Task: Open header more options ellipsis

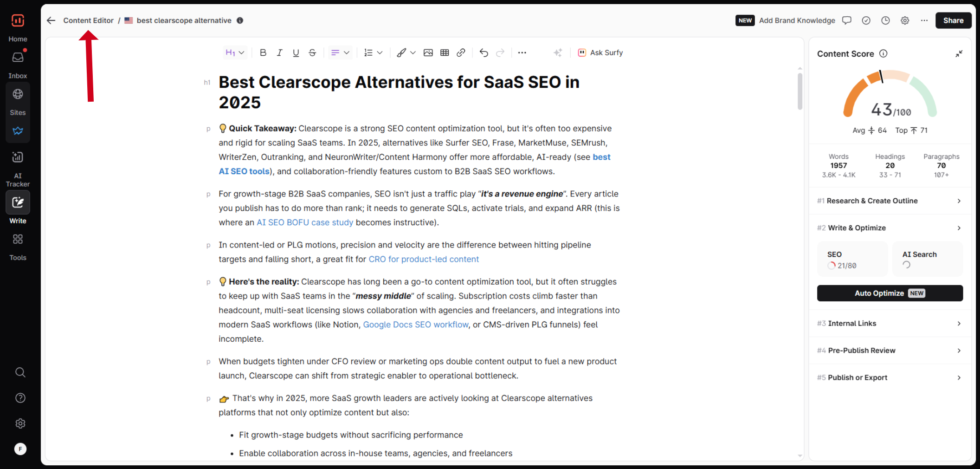Action: pos(924,20)
